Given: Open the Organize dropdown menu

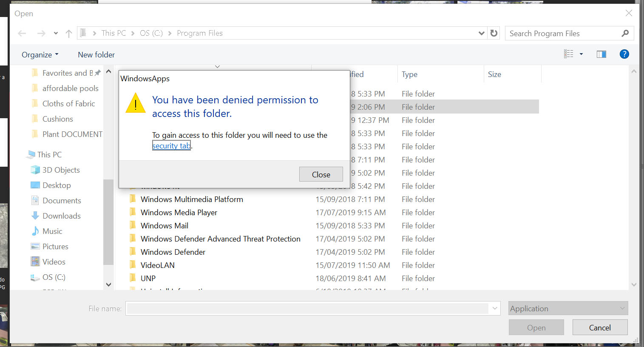Looking at the screenshot, I should pyautogui.click(x=40, y=54).
